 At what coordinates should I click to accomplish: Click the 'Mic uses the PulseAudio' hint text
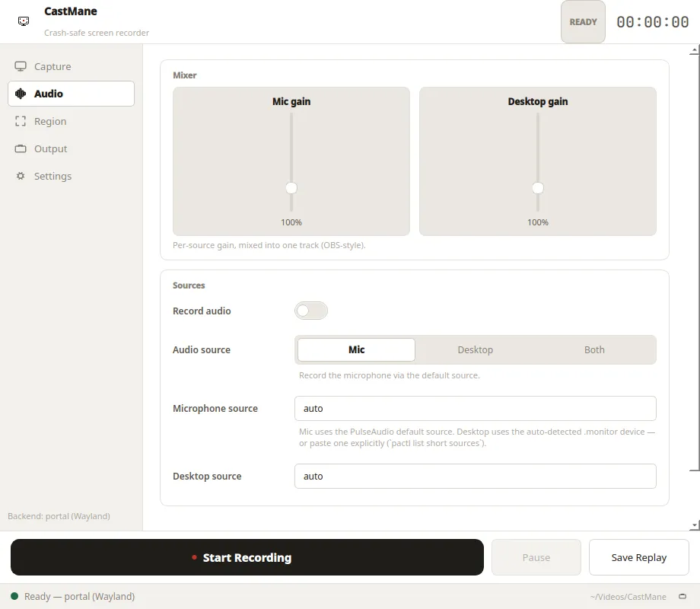coord(477,438)
